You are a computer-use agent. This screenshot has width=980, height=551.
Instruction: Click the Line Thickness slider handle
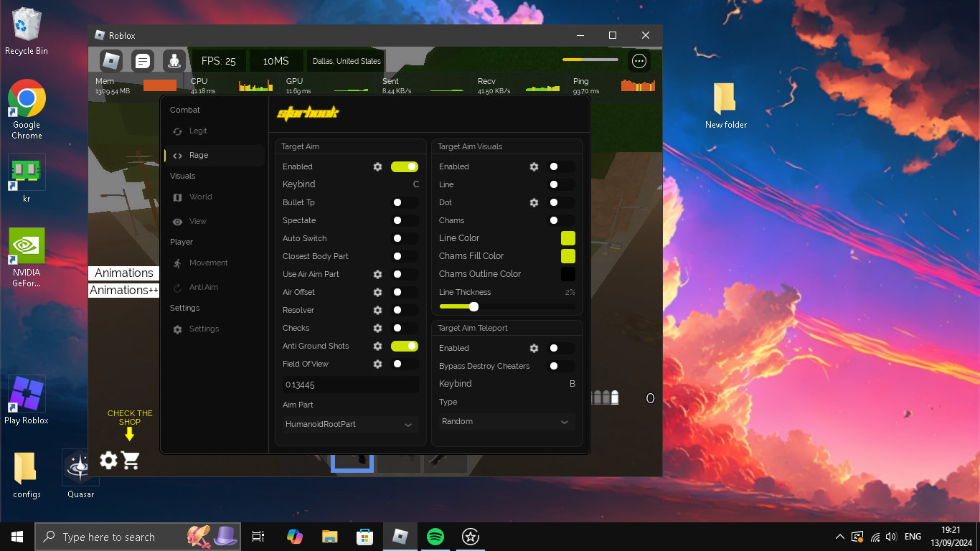click(473, 306)
